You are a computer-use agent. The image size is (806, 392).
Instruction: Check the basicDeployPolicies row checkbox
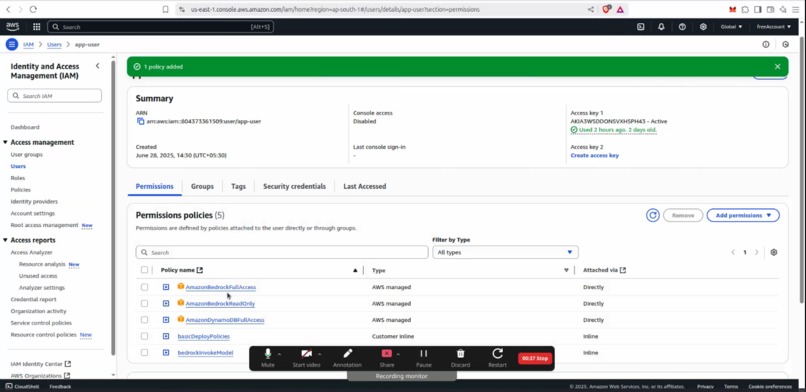(x=144, y=336)
